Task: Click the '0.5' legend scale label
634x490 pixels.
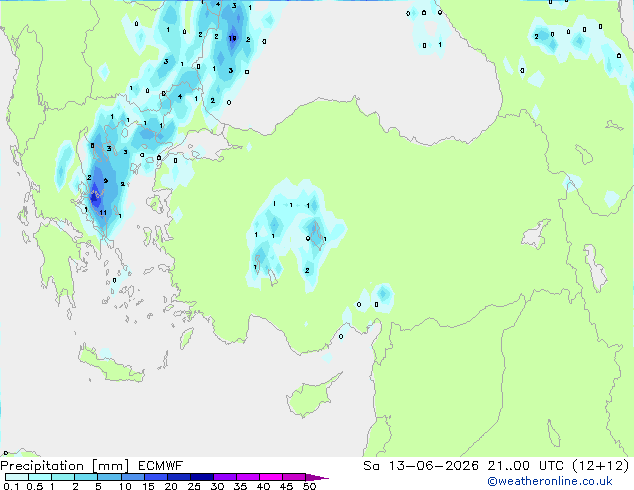Action: [35, 486]
